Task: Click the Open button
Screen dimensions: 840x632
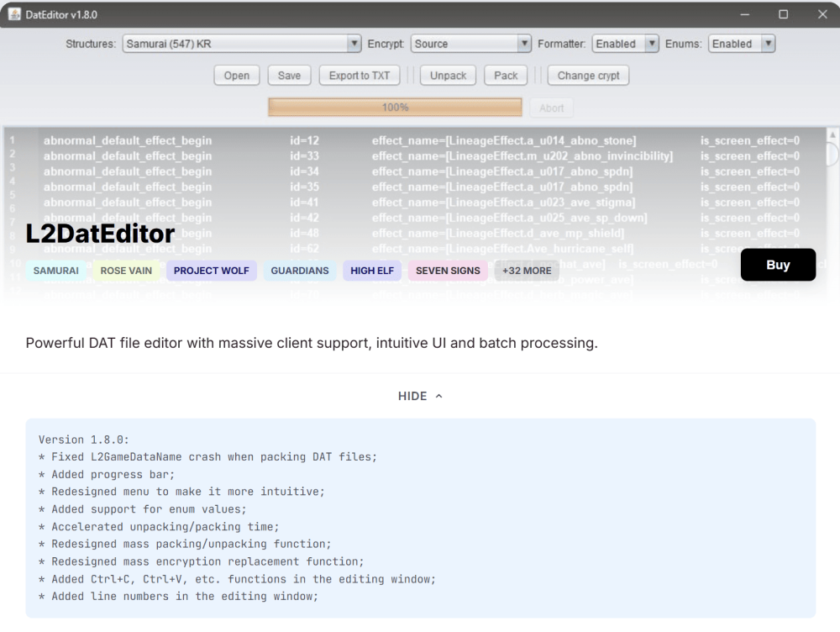Action: tap(237, 76)
